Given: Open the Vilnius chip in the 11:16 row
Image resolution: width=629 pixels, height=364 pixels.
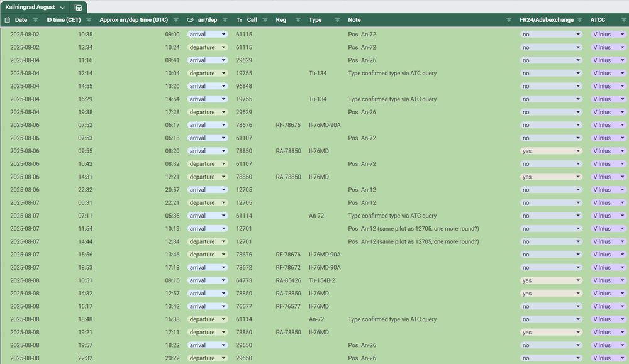Looking at the screenshot, I should pos(608,60).
